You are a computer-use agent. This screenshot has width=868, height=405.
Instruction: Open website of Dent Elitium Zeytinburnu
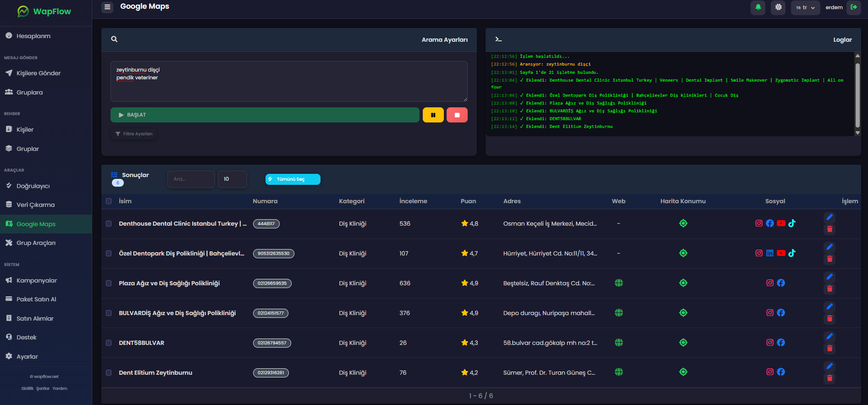[x=619, y=372]
